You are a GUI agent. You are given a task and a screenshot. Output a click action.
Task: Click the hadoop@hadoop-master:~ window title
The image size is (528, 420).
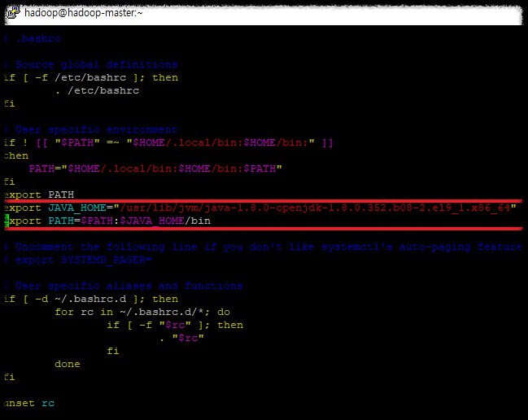(84, 13)
